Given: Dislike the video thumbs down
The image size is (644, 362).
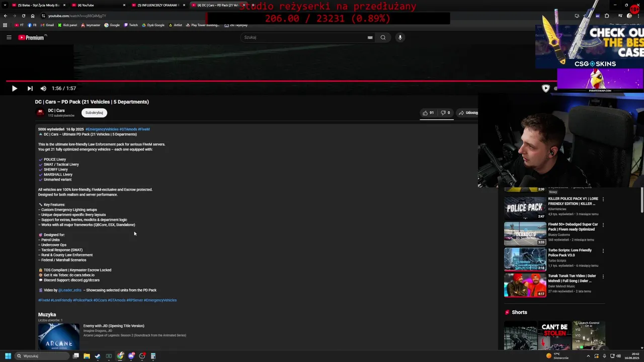Looking at the screenshot, I should 445,113.
